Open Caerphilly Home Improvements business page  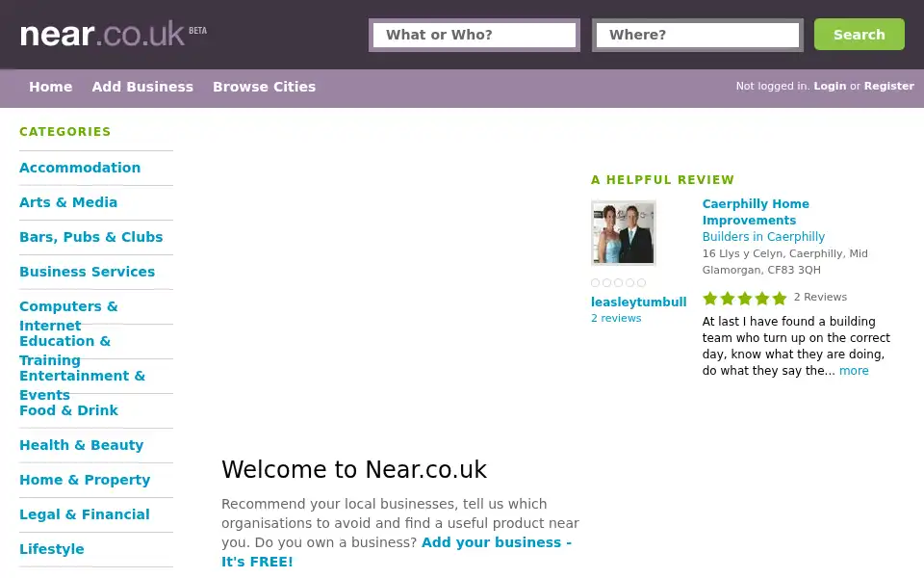tap(756, 212)
